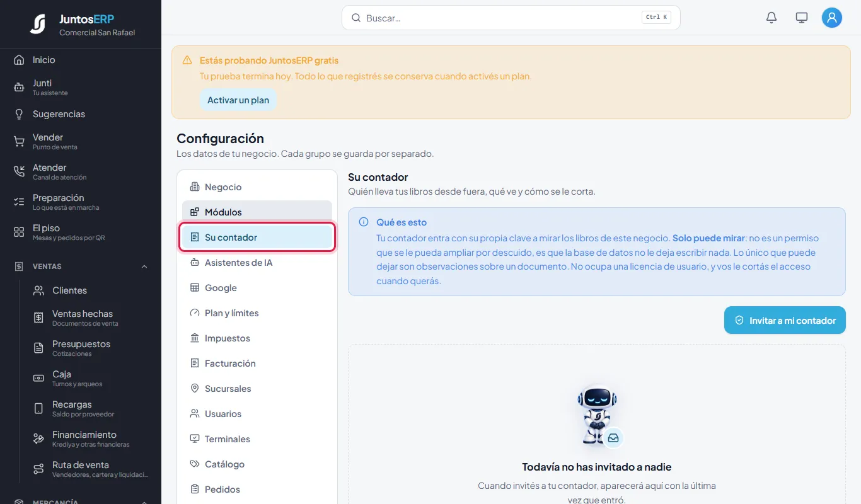
Task: Open the Impuestos settings tab
Action: click(x=257, y=338)
